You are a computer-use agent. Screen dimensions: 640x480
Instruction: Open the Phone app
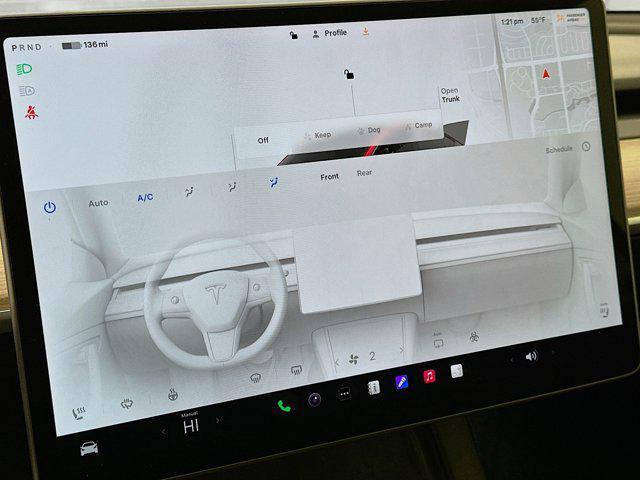click(x=284, y=406)
